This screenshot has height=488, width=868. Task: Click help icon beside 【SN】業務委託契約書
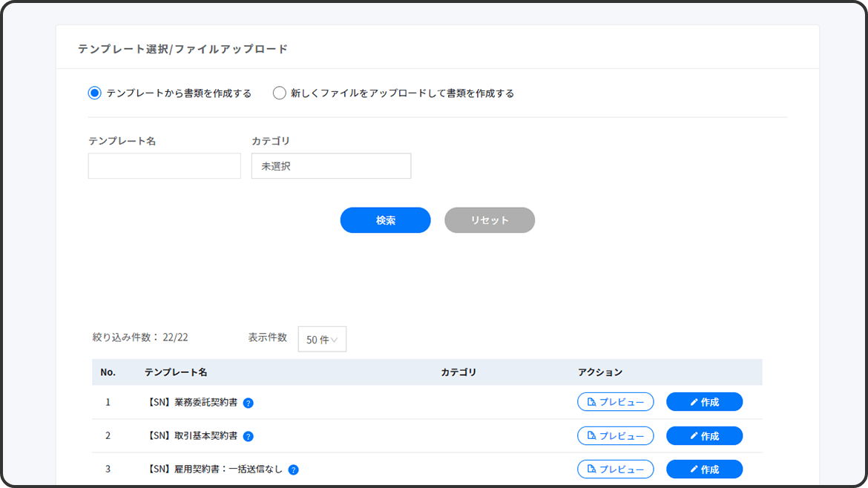(249, 403)
